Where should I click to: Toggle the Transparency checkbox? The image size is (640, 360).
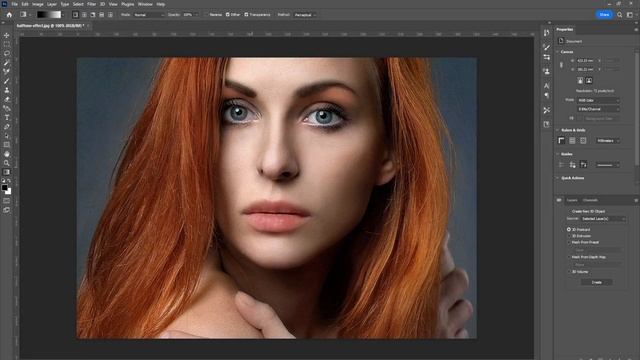tap(246, 15)
